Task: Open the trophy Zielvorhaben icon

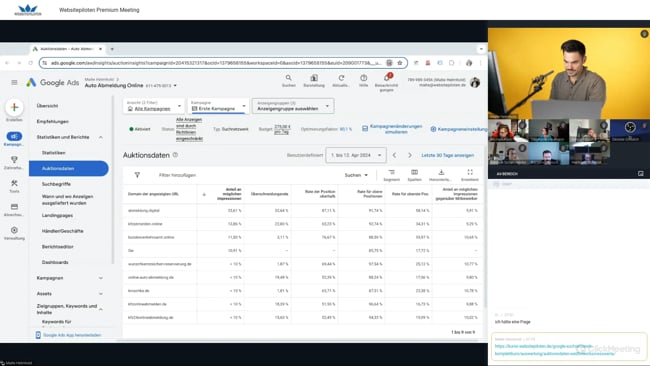Action: (x=14, y=160)
